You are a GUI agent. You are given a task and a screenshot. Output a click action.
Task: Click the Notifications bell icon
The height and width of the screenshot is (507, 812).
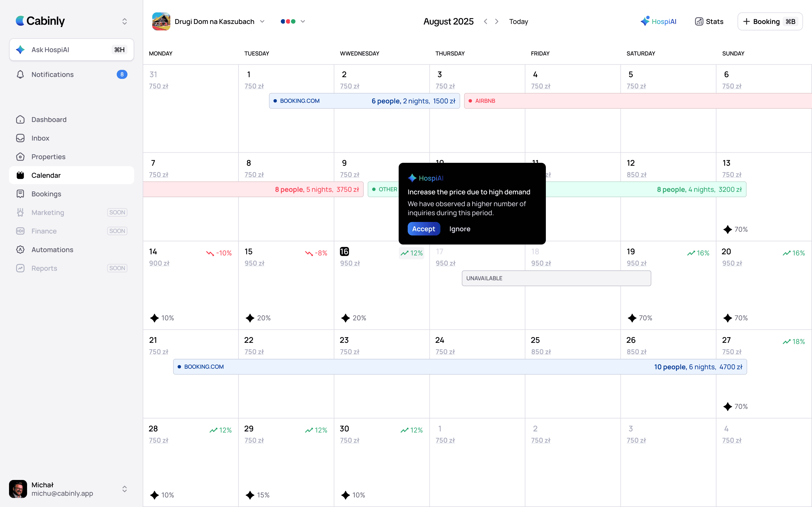click(x=20, y=74)
